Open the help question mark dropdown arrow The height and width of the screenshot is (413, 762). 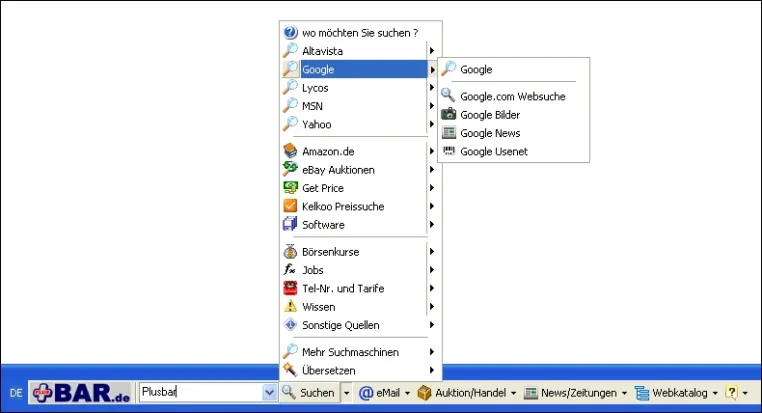745,393
